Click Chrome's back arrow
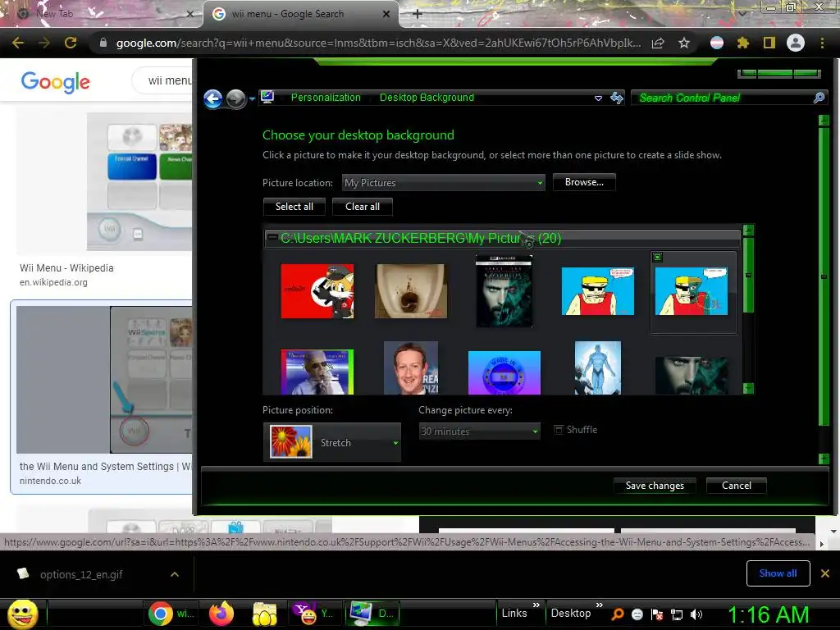840x630 pixels. 18,43
